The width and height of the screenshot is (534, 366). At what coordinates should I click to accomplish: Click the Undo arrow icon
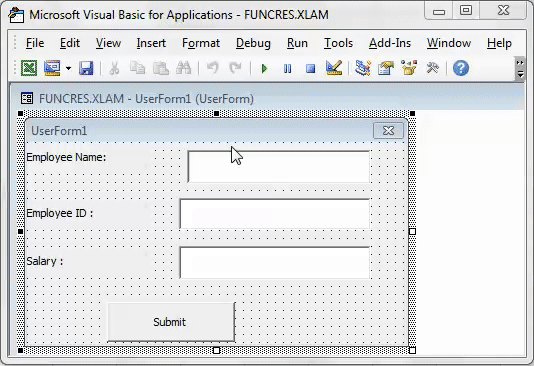point(213,68)
